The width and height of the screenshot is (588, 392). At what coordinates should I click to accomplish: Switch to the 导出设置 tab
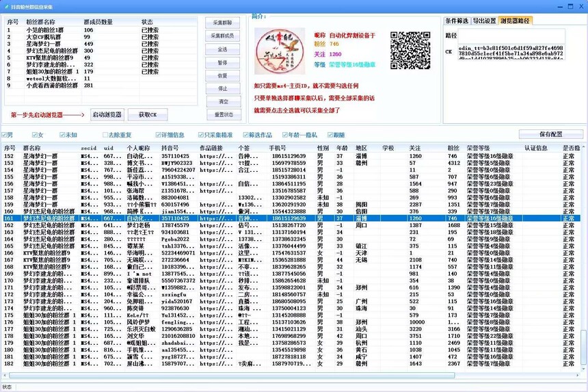[484, 21]
